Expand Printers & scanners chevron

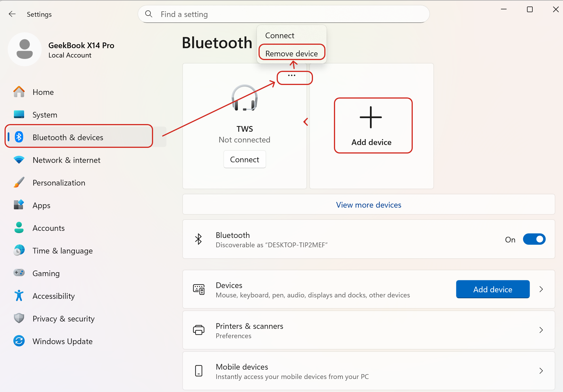pos(541,330)
